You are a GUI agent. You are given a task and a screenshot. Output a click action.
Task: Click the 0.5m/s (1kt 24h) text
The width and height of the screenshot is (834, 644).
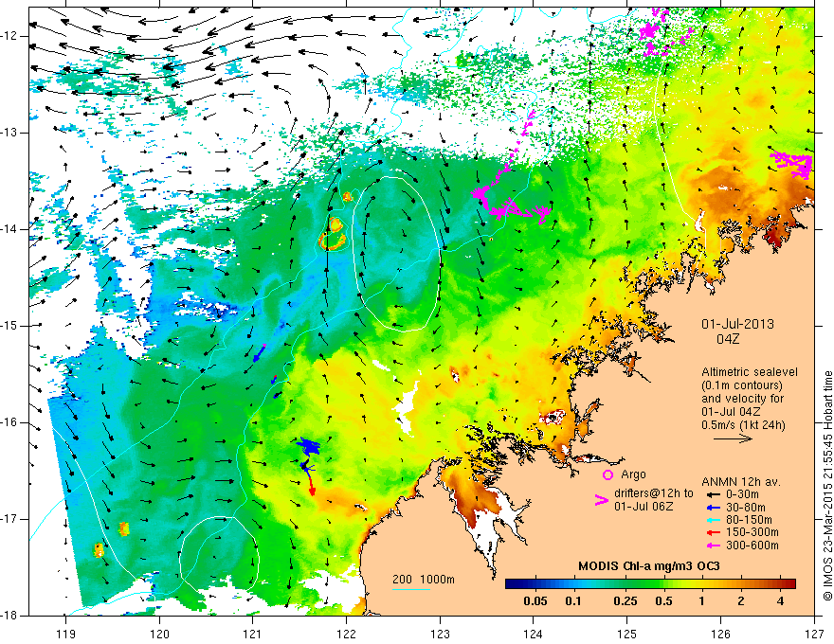click(x=744, y=425)
